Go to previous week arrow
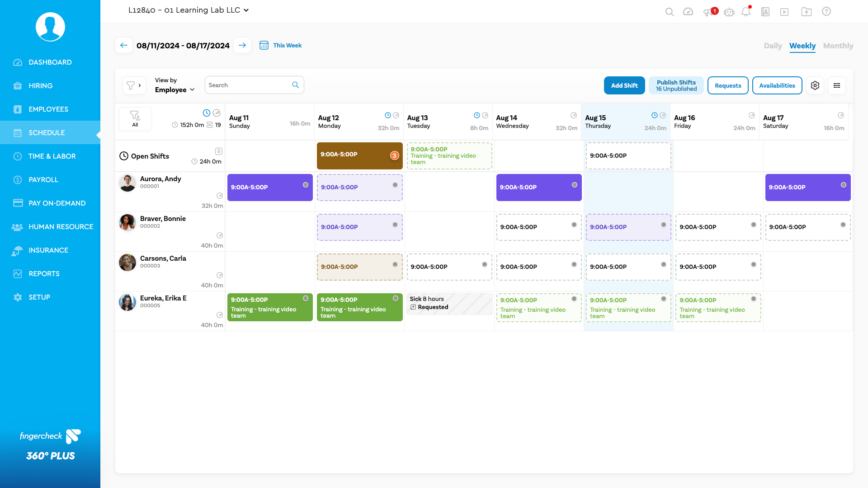Viewport: 868px width, 488px height. (123, 45)
